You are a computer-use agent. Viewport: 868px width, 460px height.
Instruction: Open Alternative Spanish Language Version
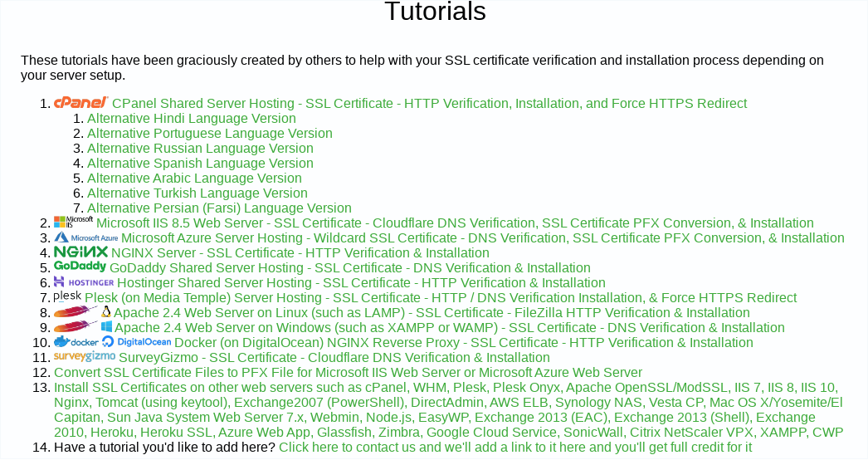point(200,164)
